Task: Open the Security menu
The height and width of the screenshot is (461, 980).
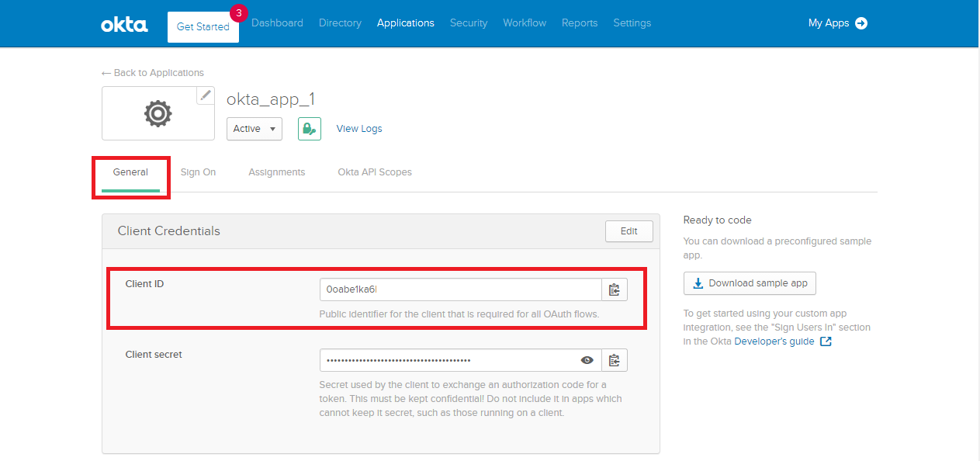Action: pyautogui.click(x=469, y=23)
